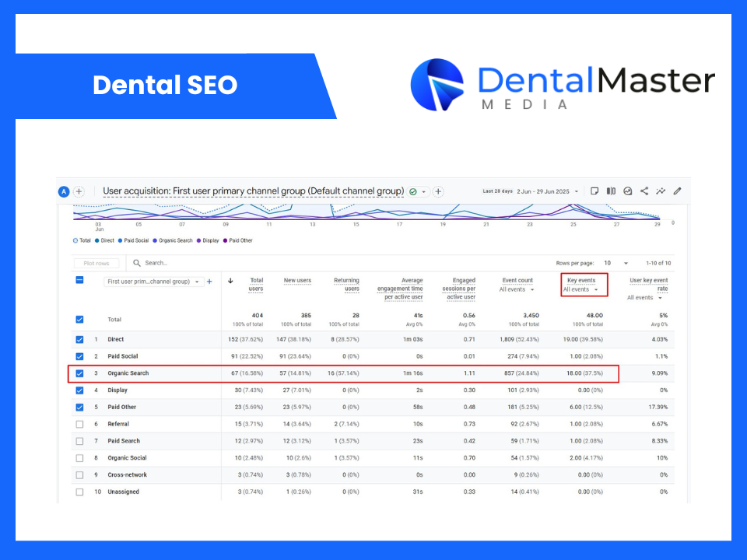Image resolution: width=747 pixels, height=560 pixels.
Task: Open Event count All events dropdown
Action: (517, 289)
